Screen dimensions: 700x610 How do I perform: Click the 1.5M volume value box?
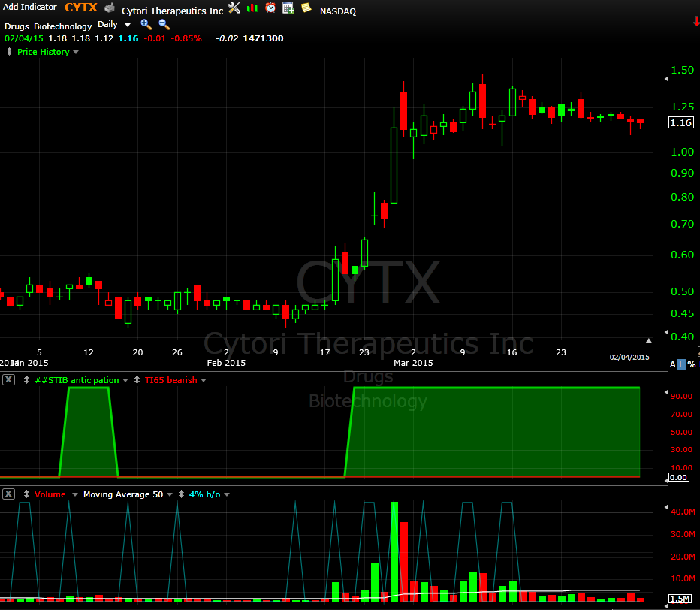point(680,599)
